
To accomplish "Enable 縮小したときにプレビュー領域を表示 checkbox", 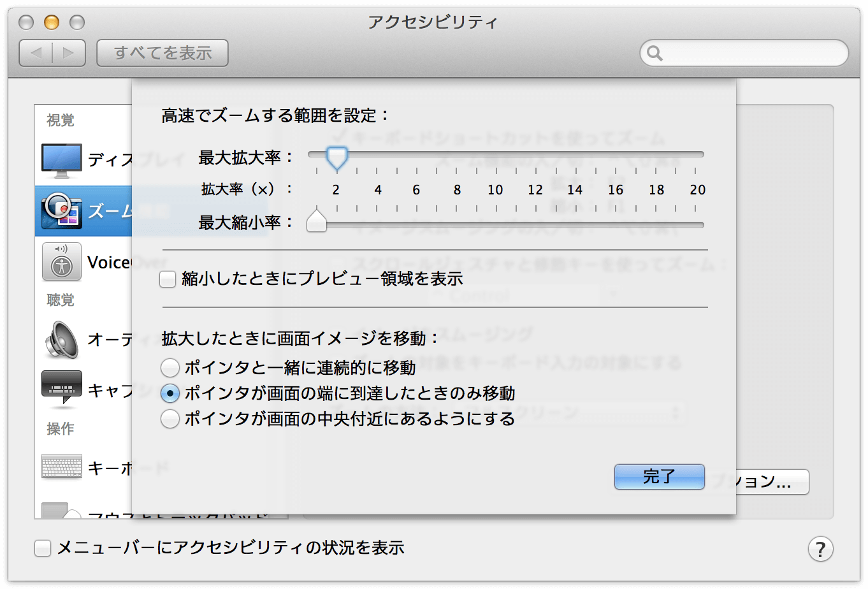I will point(168,279).
